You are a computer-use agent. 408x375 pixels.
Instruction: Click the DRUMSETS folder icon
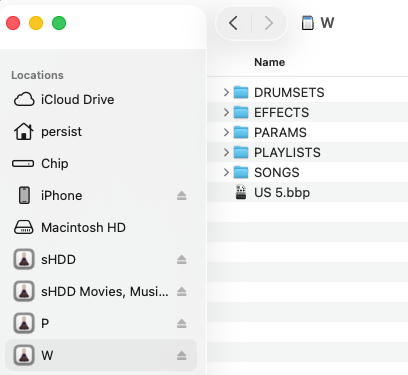(241, 92)
